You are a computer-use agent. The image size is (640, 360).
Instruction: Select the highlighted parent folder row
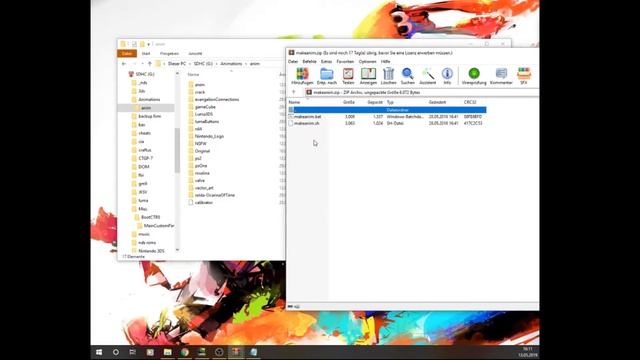(387, 110)
